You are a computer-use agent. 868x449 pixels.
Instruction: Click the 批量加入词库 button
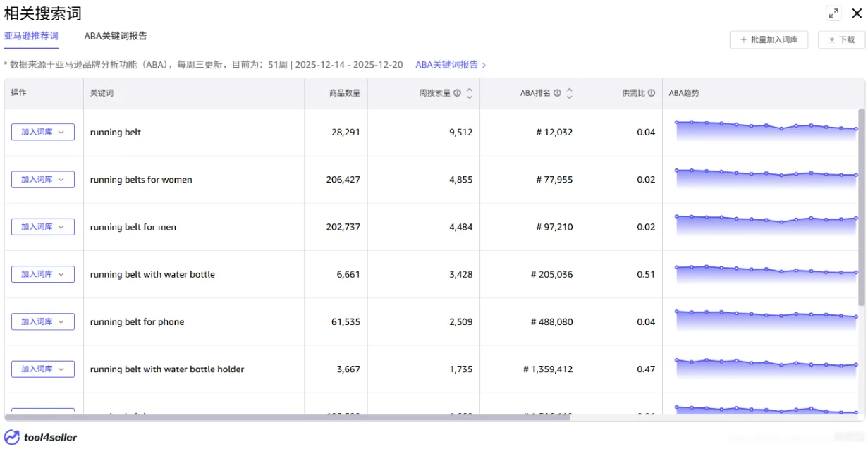769,40
